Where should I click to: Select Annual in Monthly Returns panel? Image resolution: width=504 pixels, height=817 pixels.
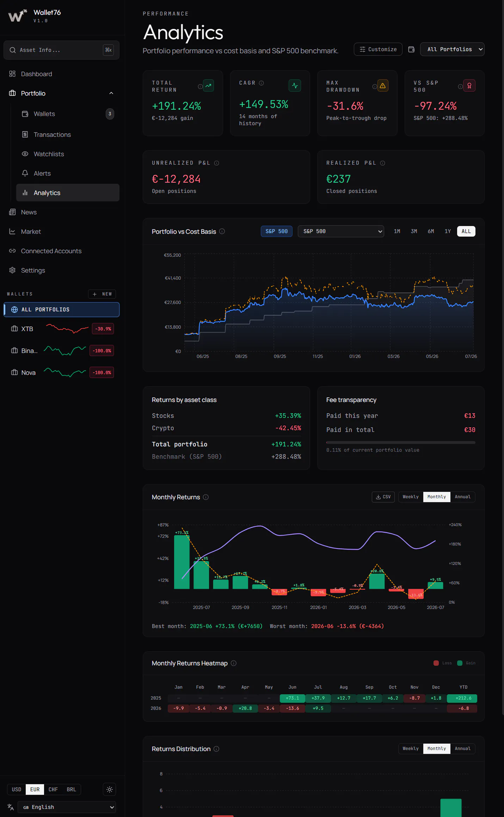tap(462, 497)
